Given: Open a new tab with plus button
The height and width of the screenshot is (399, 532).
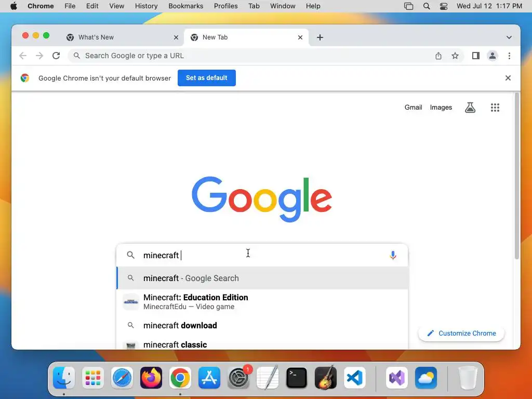Looking at the screenshot, I should [x=320, y=37].
